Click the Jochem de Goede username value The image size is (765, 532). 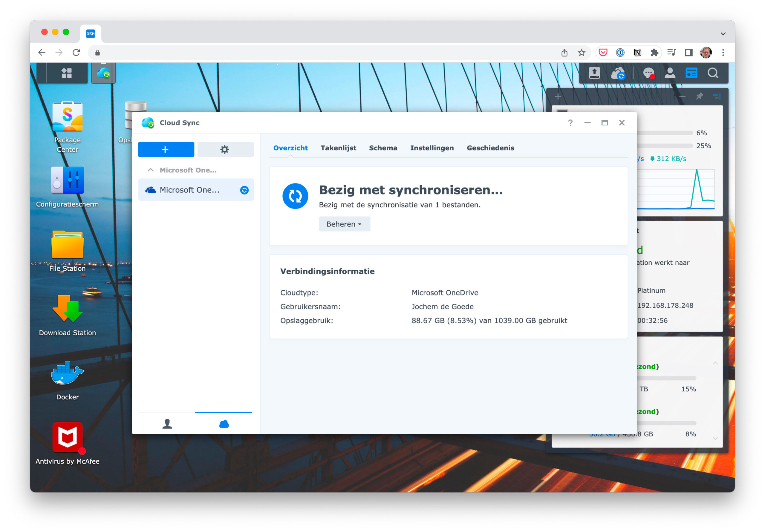point(443,307)
